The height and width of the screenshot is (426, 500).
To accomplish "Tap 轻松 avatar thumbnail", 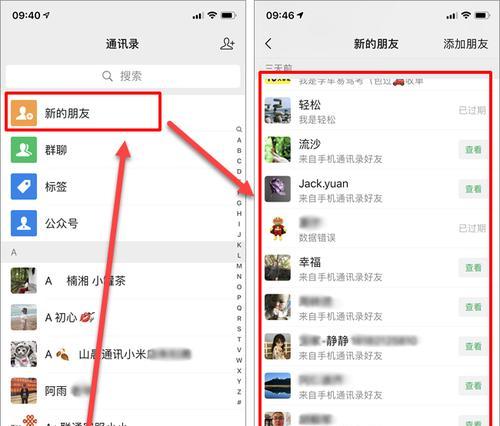I will point(278,110).
